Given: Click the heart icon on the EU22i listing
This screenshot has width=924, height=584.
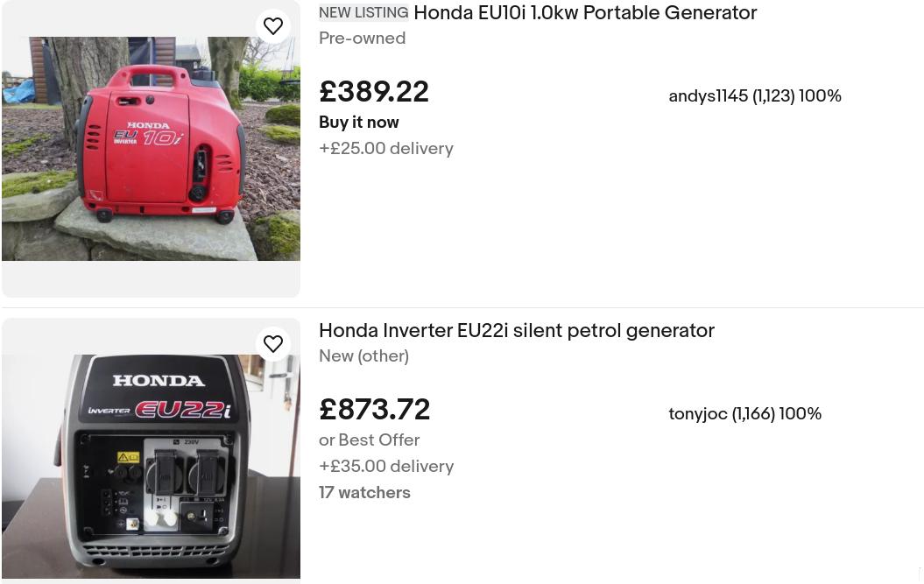Looking at the screenshot, I should (273, 344).
